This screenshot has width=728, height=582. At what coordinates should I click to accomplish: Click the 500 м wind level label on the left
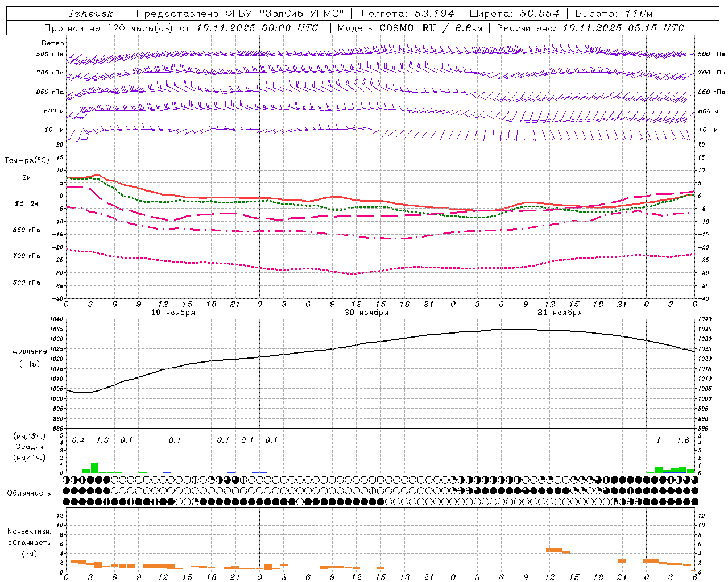55,111
